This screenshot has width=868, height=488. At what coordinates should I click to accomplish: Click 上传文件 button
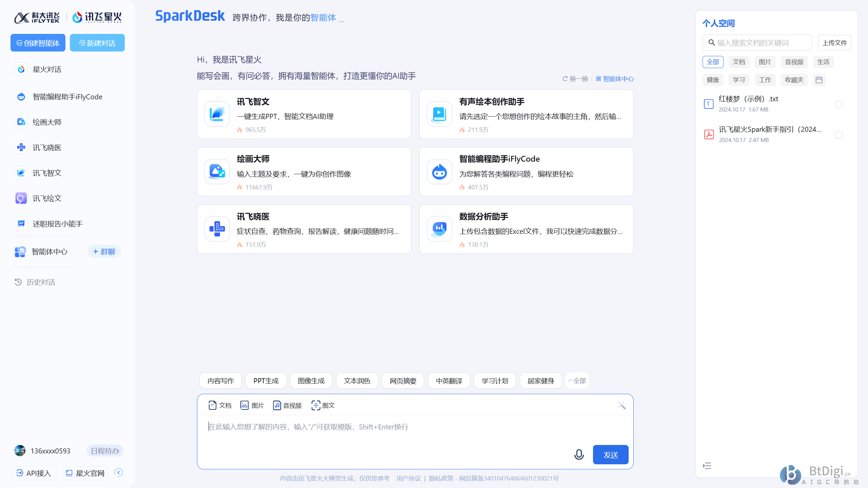click(x=834, y=43)
